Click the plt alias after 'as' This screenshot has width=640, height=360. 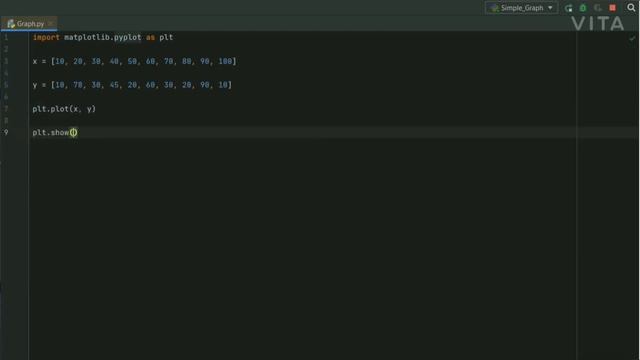click(166, 37)
